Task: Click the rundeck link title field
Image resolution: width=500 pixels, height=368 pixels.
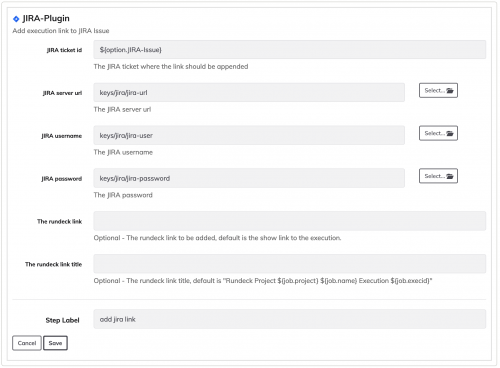Action: [289, 264]
